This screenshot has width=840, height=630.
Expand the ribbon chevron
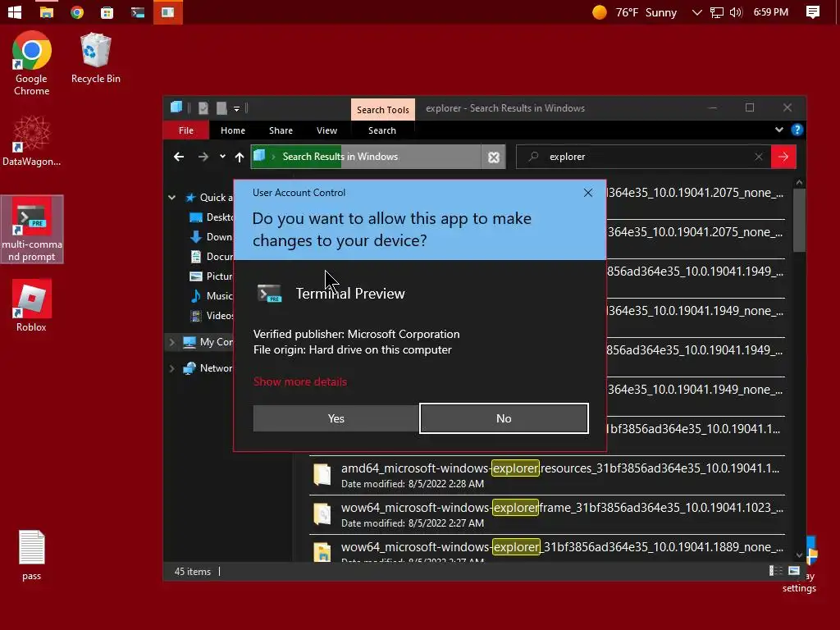[x=779, y=130]
